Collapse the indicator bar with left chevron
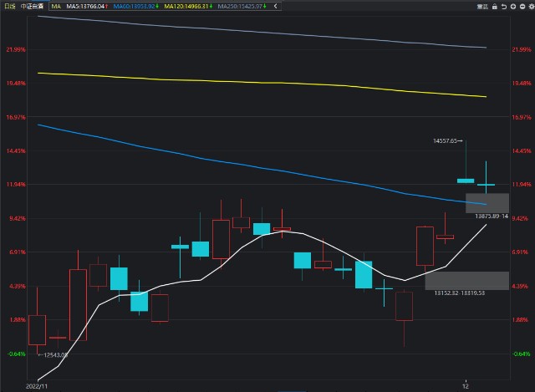535x392 pixels. (x=276, y=6)
